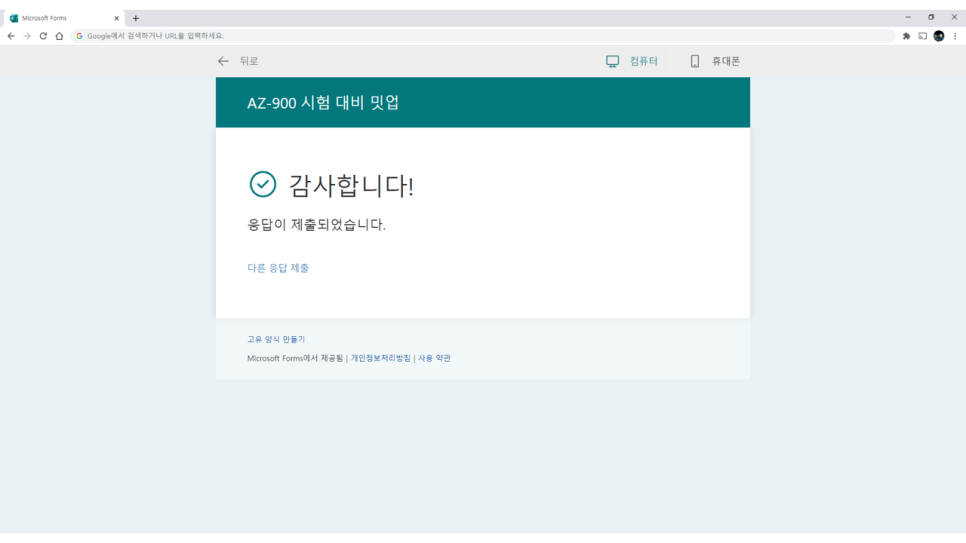Open Chrome's three-dot menu
Image resolution: width=966 pixels, height=543 pixels.
(955, 36)
